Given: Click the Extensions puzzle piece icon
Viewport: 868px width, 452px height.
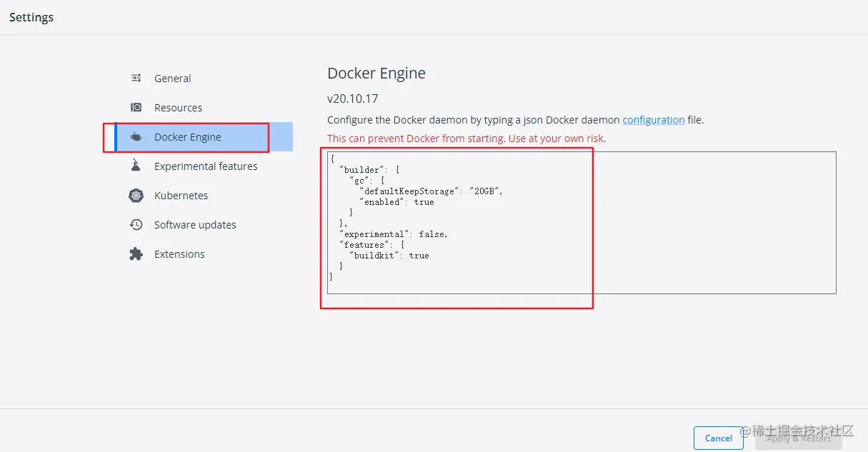Looking at the screenshot, I should click(136, 254).
